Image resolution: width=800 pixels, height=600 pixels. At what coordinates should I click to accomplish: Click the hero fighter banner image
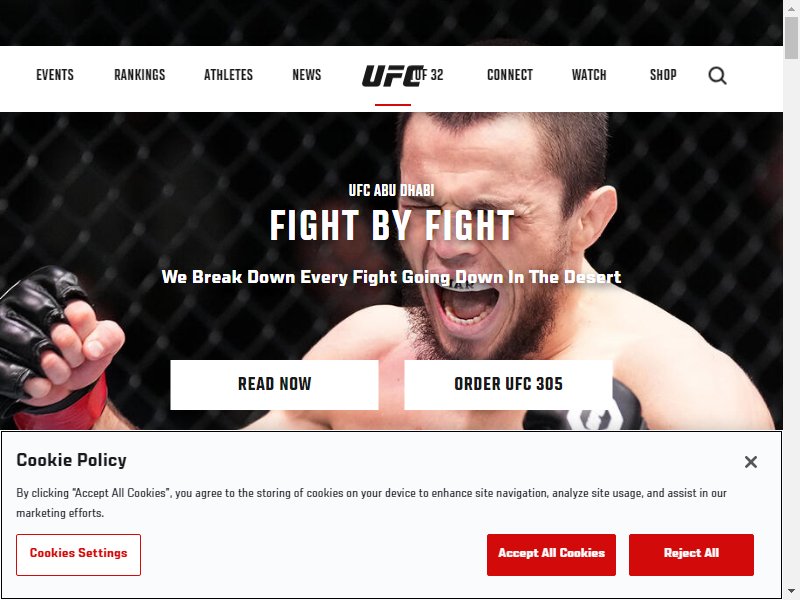391,271
